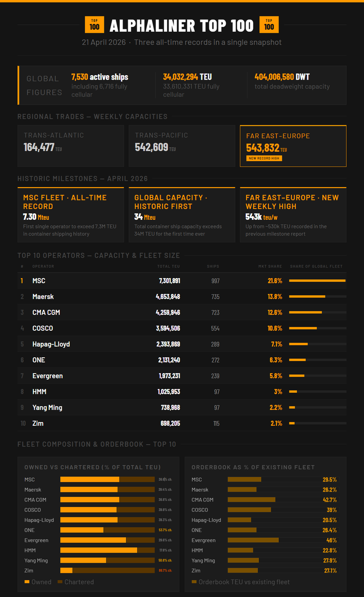Select the 34,032,294 TEU figure
Screen dimensions: 364x597
pos(187,77)
